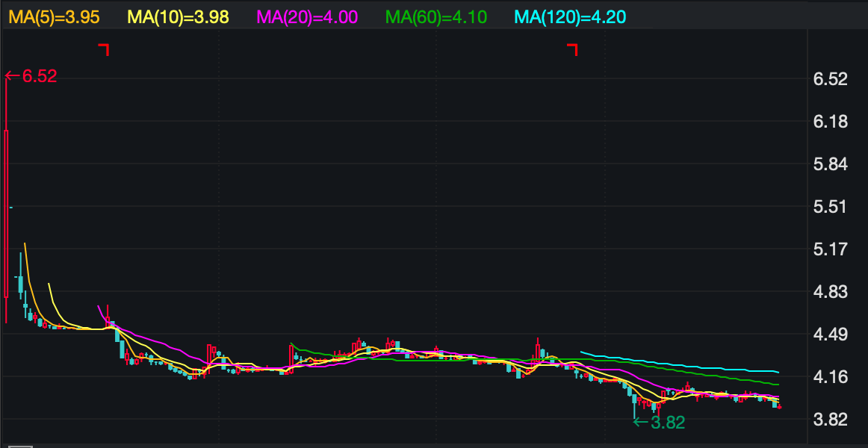Click the red 6.52 high price marker
868x448 pixels.
coord(31,76)
